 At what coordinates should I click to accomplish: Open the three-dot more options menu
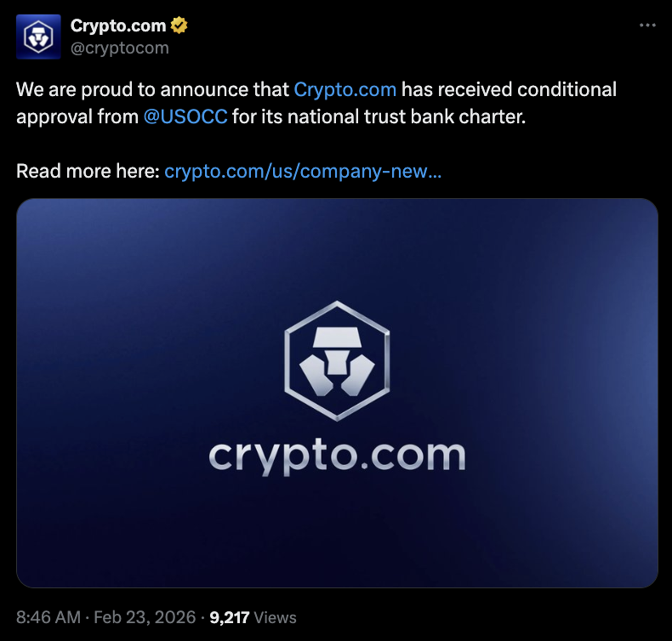647,26
